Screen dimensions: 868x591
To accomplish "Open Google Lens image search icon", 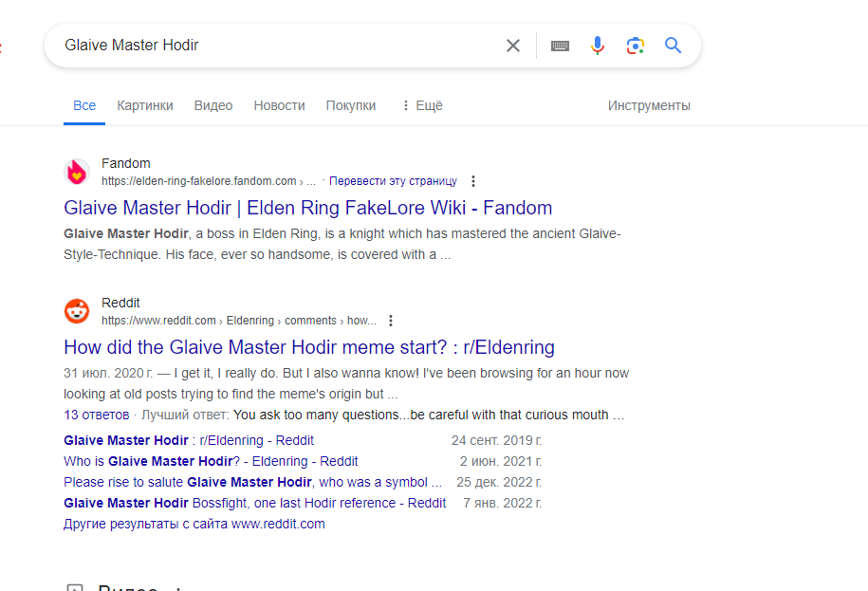I will (x=635, y=46).
